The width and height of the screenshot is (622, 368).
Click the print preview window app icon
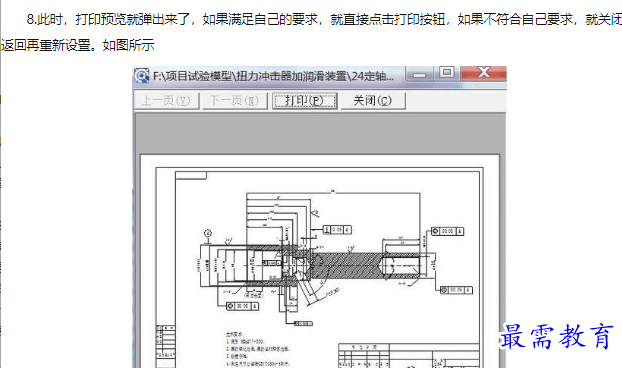tap(142, 75)
